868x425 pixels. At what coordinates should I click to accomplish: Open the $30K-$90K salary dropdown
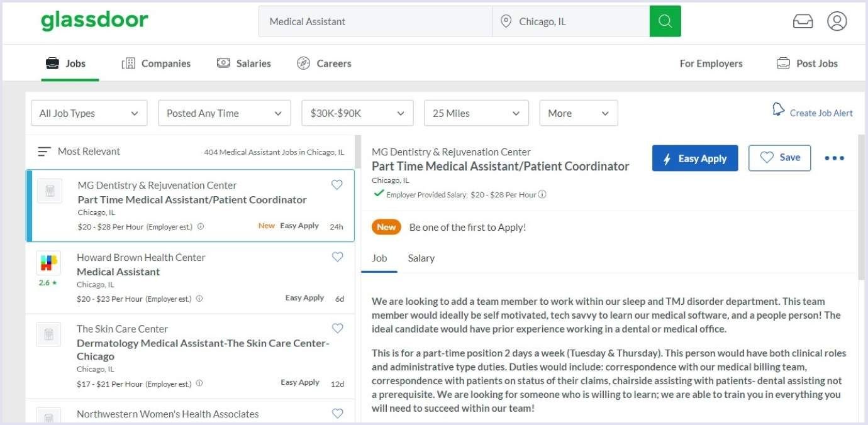(x=358, y=113)
